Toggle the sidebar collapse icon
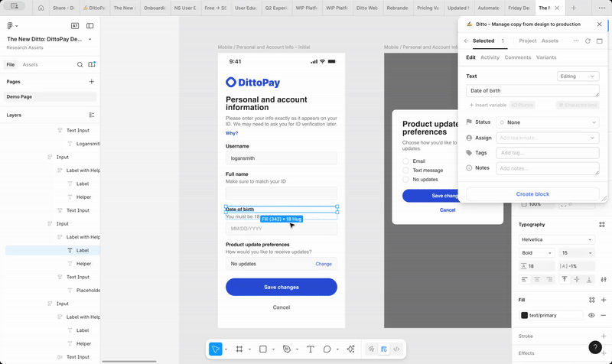Image resolution: width=612 pixels, height=364 pixels. 90,26
